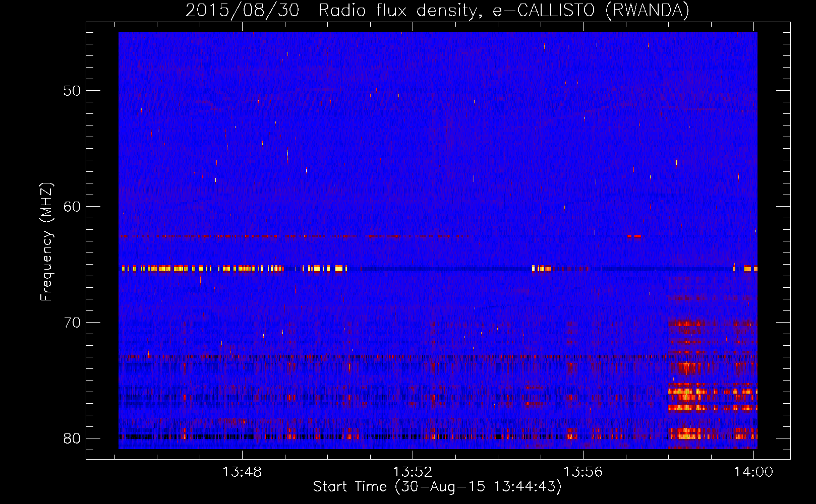Click the 'Frequency (MHZ)' axis title
This screenshot has width=816, height=504.
(x=46, y=241)
